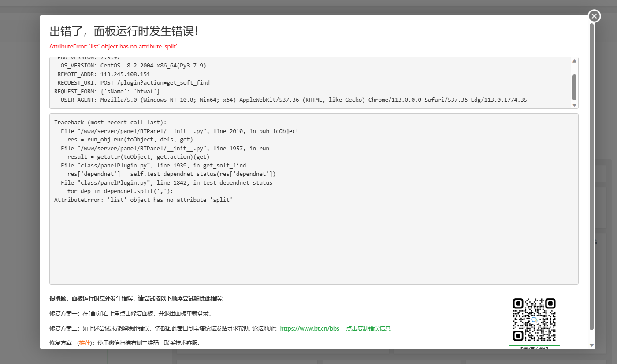Click the 修复方案三 (推荐) WeChat text
The image size is (617, 364).
126,343
